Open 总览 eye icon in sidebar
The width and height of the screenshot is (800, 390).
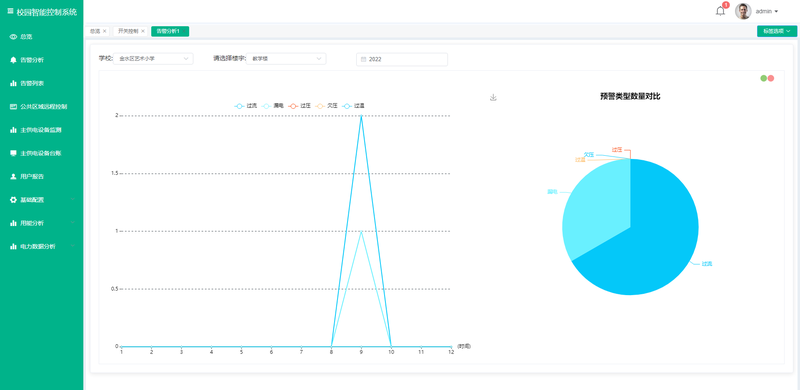point(13,37)
